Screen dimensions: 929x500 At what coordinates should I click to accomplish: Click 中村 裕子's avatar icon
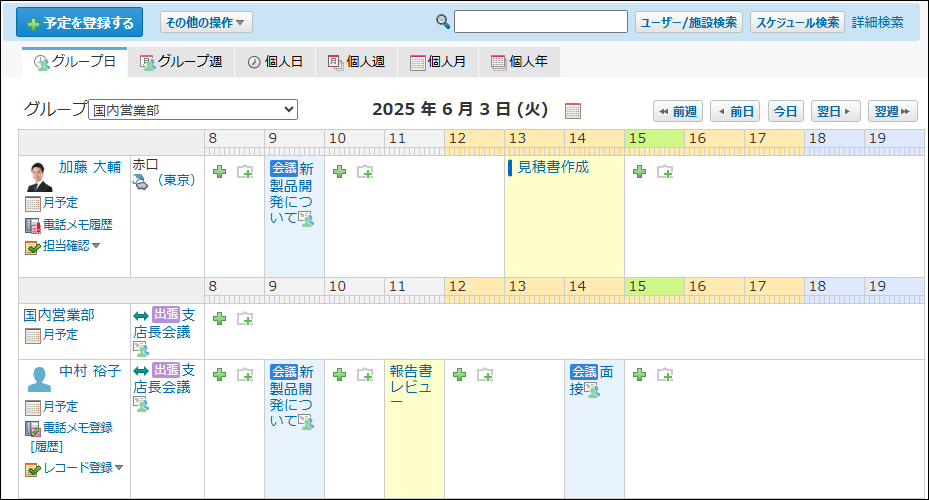(x=40, y=379)
